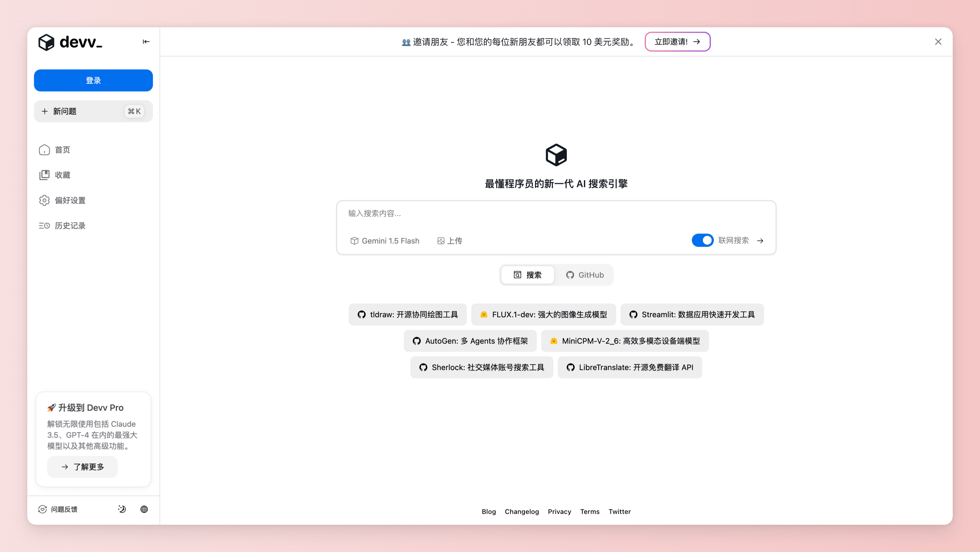Screen dimensions: 980x552
Task: Dismiss the invite banner with X
Action: click(x=938, y=42)
